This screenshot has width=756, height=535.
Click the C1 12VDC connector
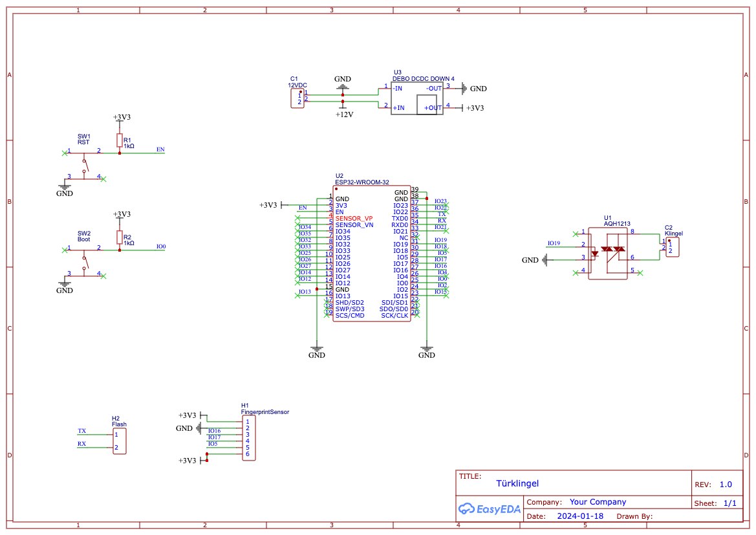pyautogui.click(x=297, y=98)
